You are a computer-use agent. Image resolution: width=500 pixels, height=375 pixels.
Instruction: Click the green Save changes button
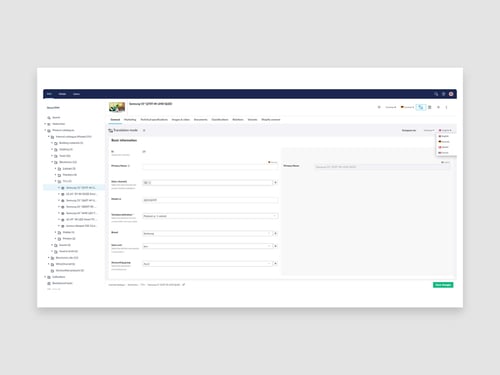coord(443,285)
